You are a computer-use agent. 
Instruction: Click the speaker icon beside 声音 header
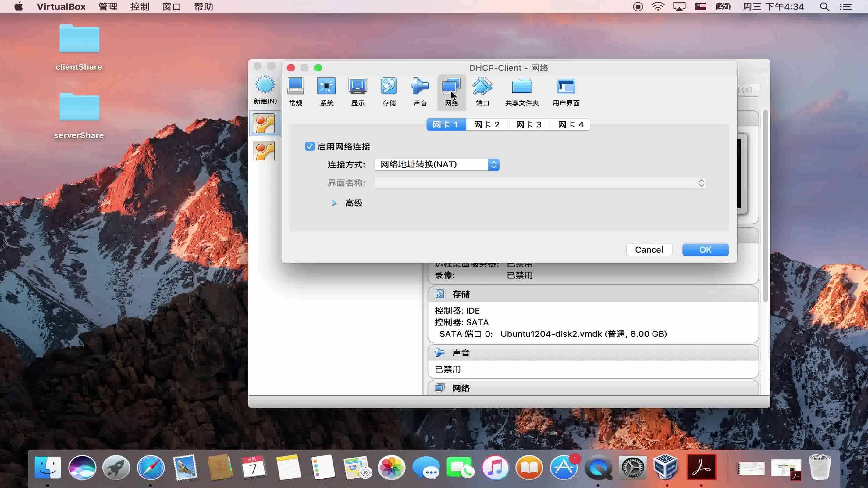click(x=439, y=352)
